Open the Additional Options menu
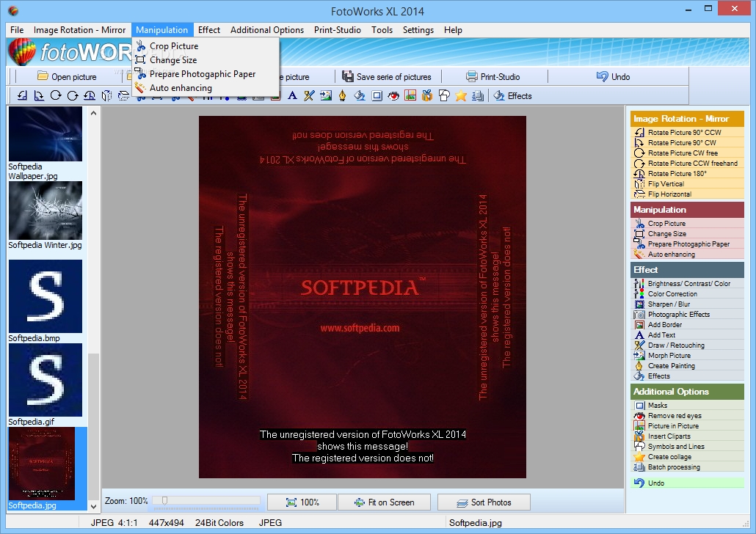756x534 pixels. pyautogui.click(x=267, y=30)
